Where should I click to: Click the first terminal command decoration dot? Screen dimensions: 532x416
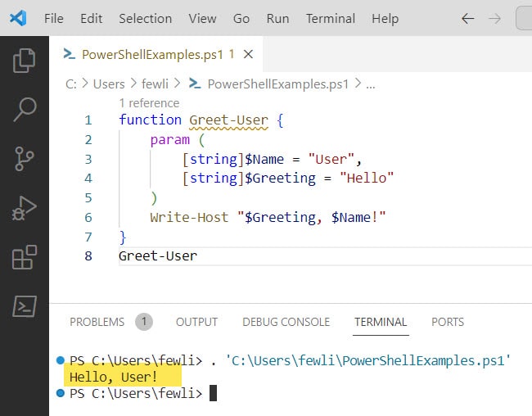tap(61, 360)
